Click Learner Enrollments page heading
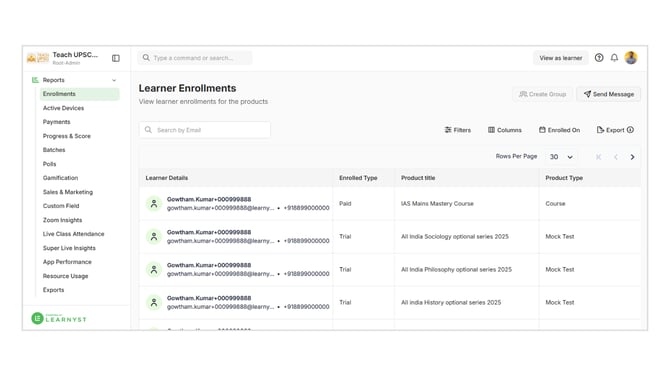The image size is (670, 376). [187, 88]
